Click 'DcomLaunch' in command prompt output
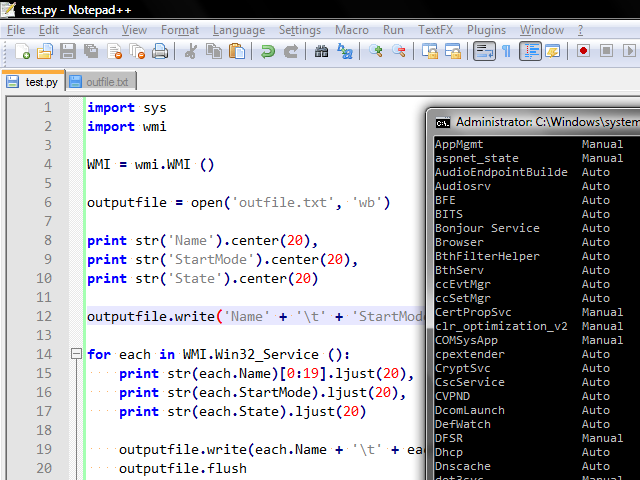640x480 pixels. [x=469, y=410]
